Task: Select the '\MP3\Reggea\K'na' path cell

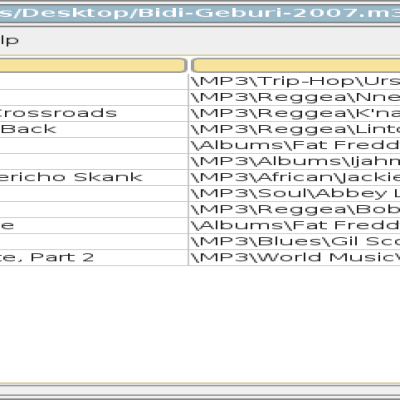Action: point(295,113)
